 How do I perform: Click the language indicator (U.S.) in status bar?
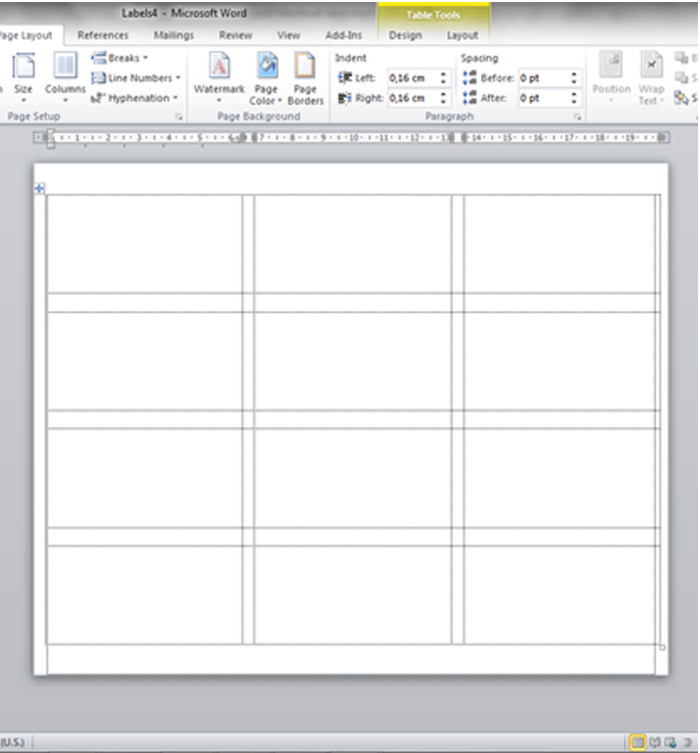[13, 742]
